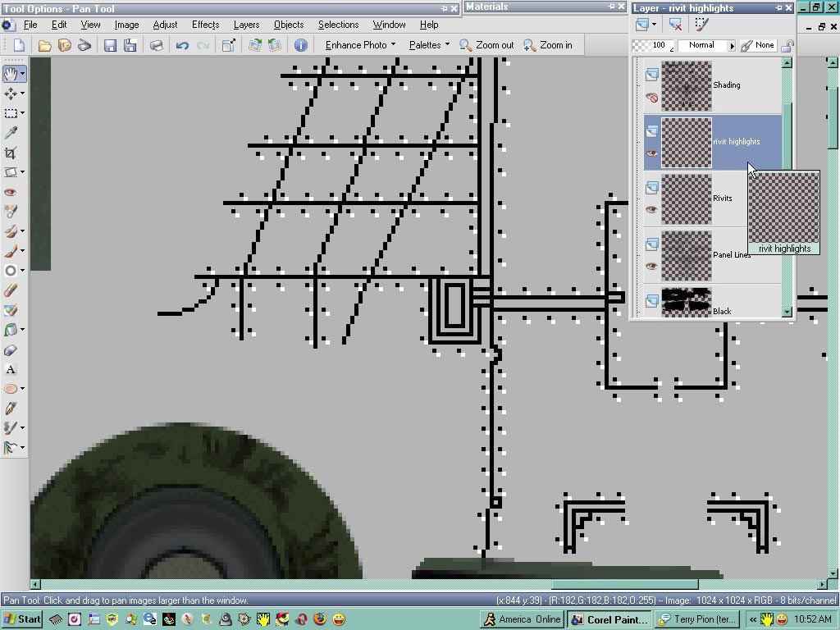Open the Windows Start menu

click(22, 619)
